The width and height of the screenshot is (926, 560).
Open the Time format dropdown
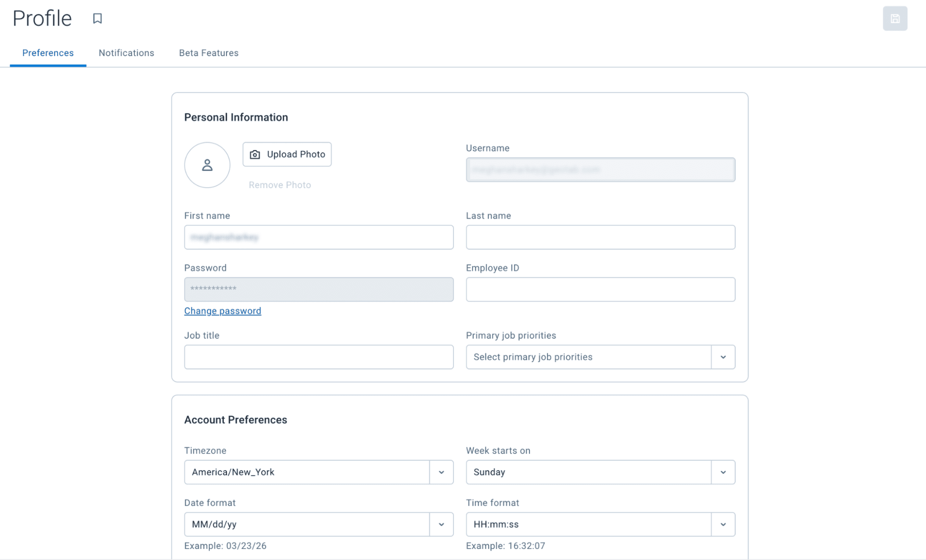(723, 524)
